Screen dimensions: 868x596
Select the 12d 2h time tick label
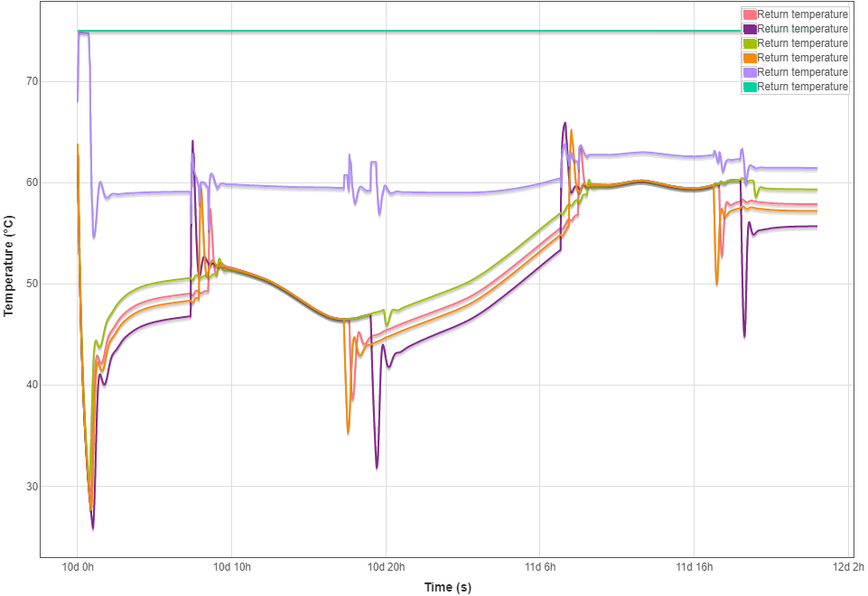pos(847,567)
